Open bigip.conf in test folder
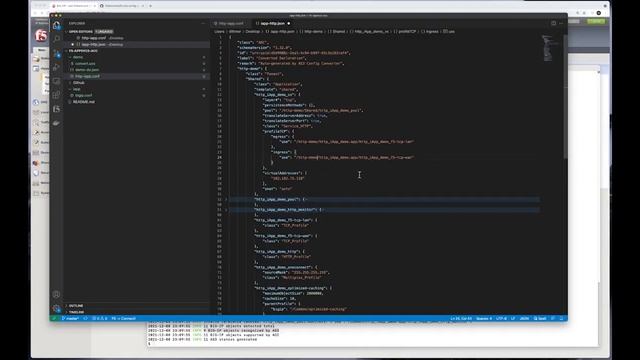This screenshot has width=640, height=360. coord(137,95)
